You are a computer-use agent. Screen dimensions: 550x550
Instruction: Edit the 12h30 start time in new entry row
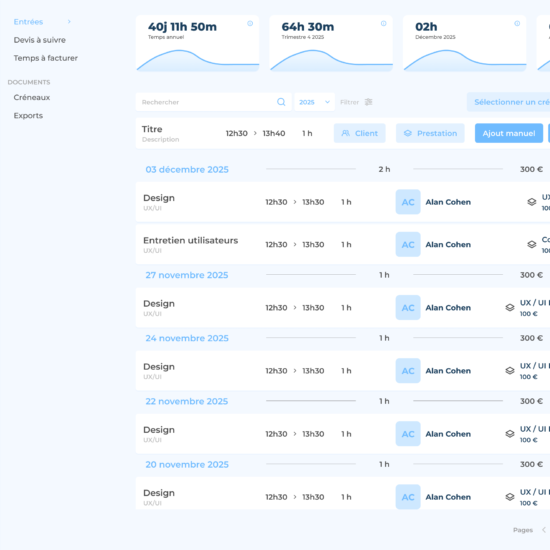pos(237,133)
